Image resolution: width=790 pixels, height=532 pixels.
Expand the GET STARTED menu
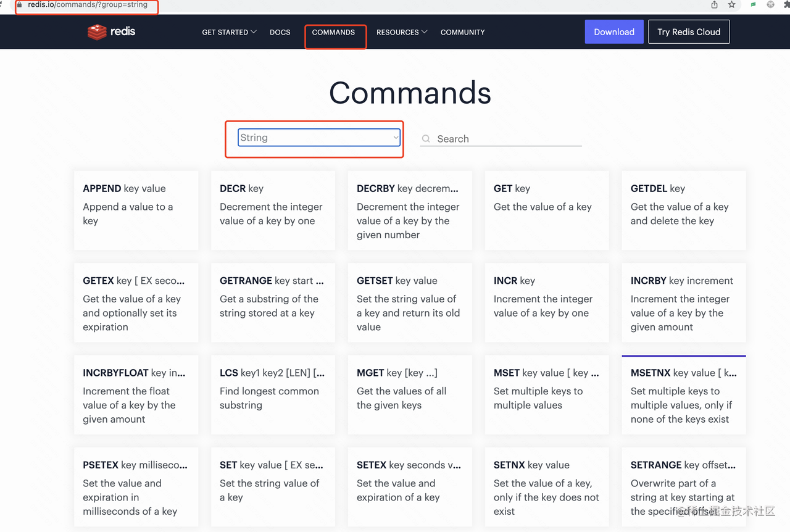click(229, 32)
